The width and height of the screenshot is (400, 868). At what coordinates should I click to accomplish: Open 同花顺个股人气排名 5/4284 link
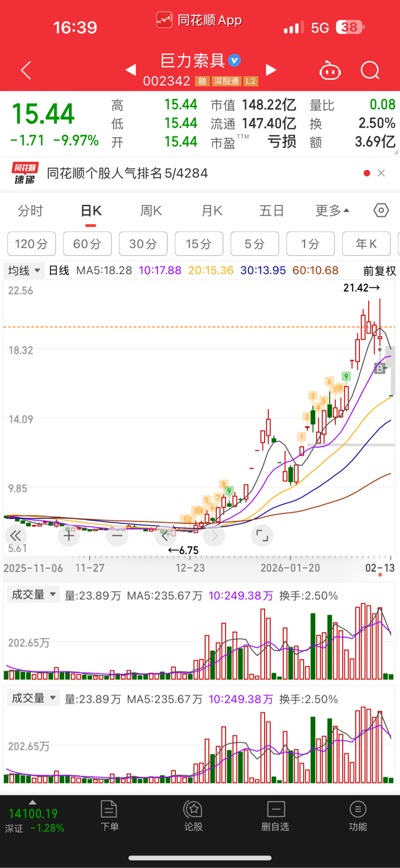point(128,173)
